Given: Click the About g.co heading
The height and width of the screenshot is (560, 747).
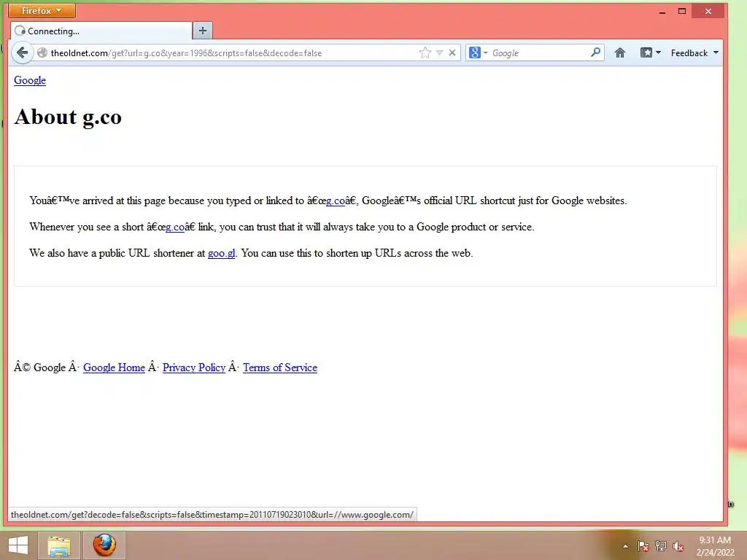Looking at the screenshot, I should [x=68, y=117].
